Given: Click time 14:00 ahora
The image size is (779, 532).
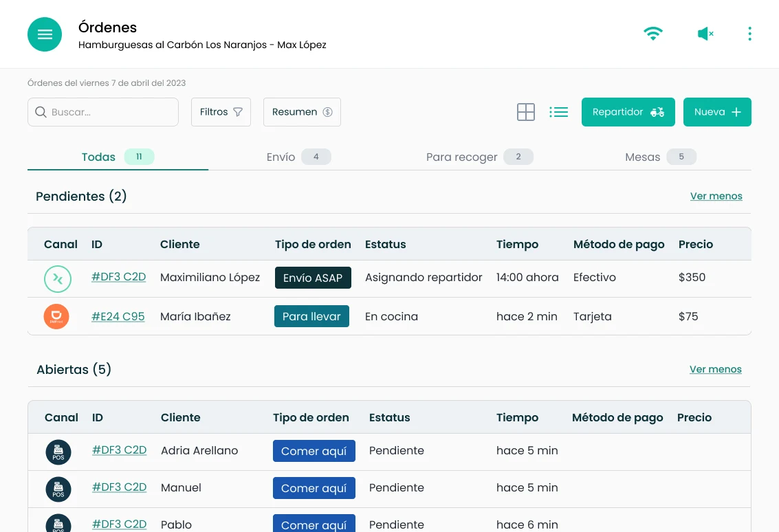Looking at the screenshot, I should [527, 277].
